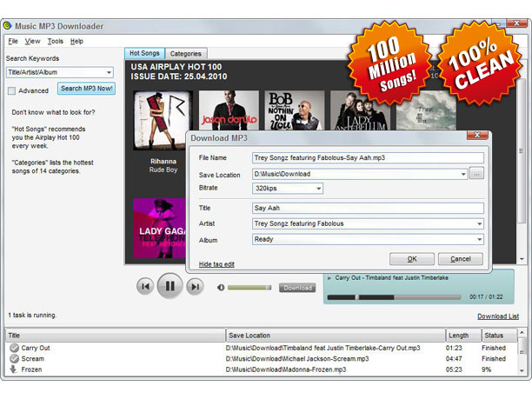Click the finished icon beside Carry Out
This screenshot has width=532, height=399.
click(14, 348)
